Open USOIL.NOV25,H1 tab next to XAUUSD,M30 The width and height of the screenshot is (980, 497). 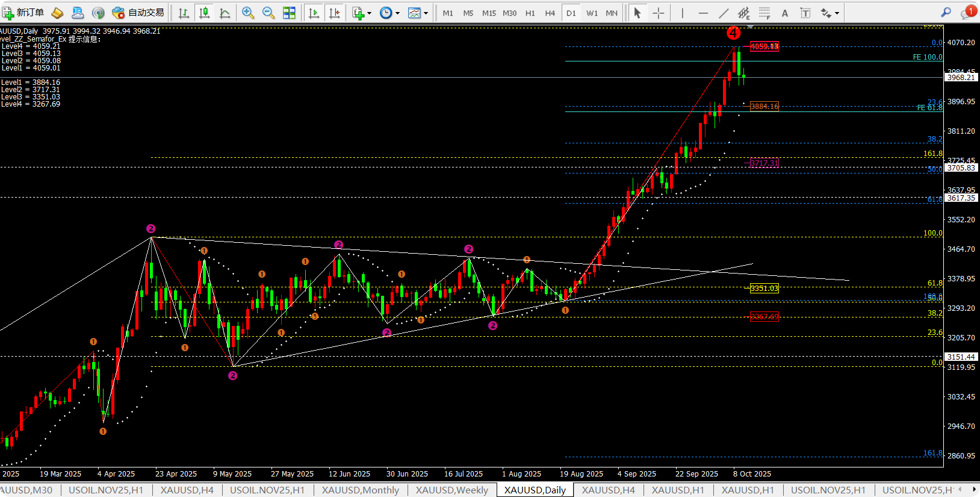106,490
